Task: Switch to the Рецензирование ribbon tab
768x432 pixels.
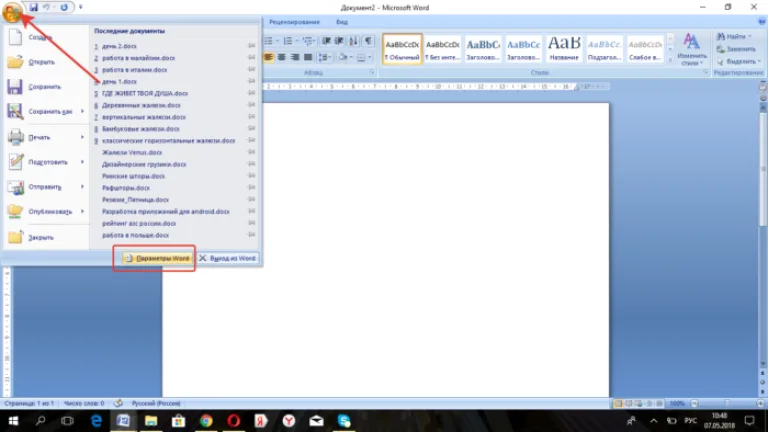Action: [x=294, y=22]
